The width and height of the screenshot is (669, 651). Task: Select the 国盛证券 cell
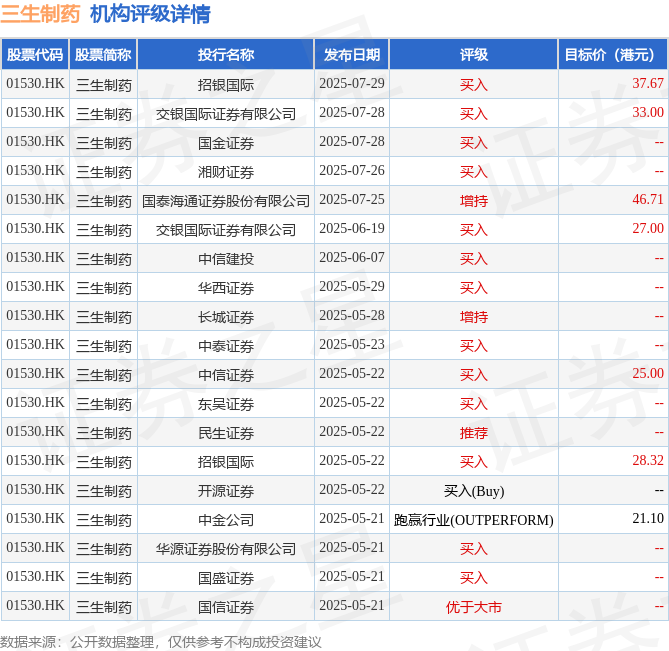pos(226,578)
